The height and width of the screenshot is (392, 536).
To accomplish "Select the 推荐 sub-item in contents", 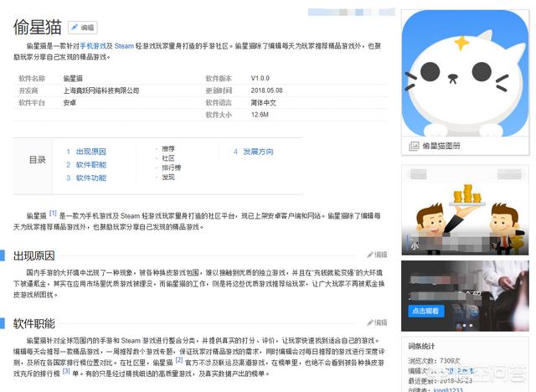I will click(168, 148).
